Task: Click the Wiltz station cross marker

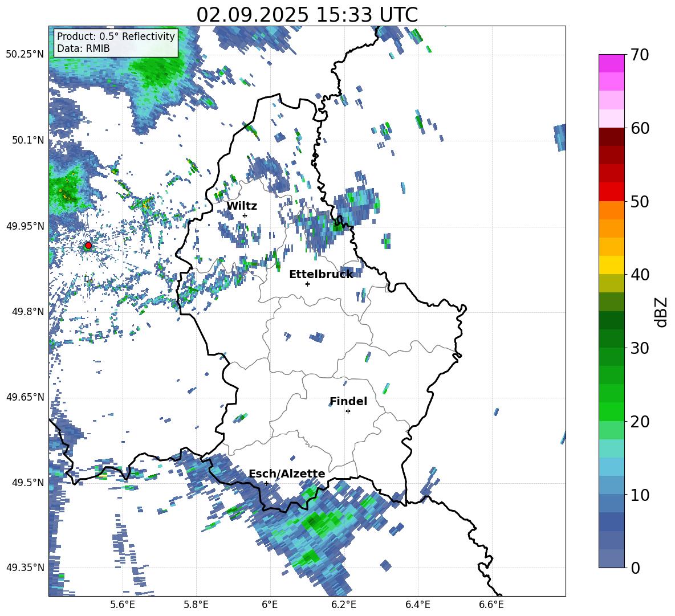Action: point(245,215)
